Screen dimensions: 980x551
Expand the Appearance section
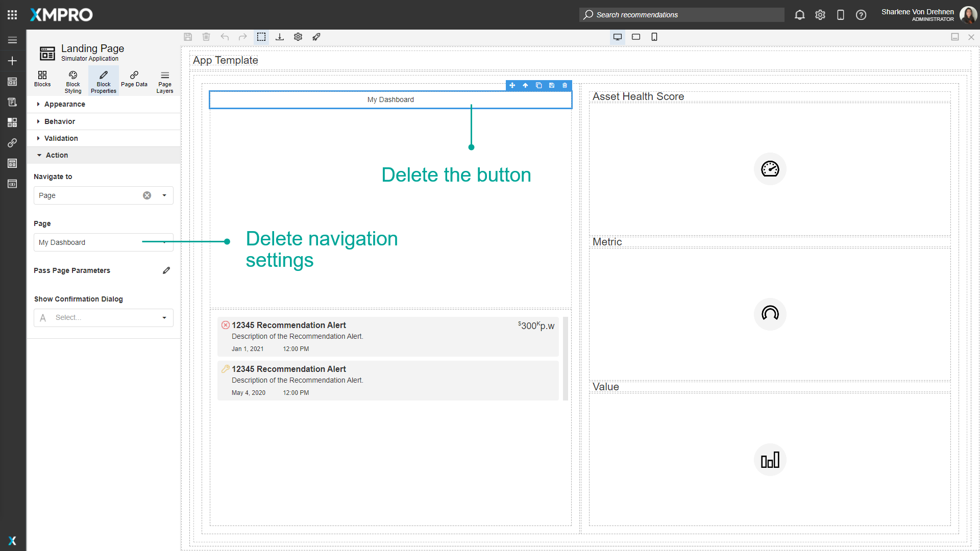[x=64, y=104]
